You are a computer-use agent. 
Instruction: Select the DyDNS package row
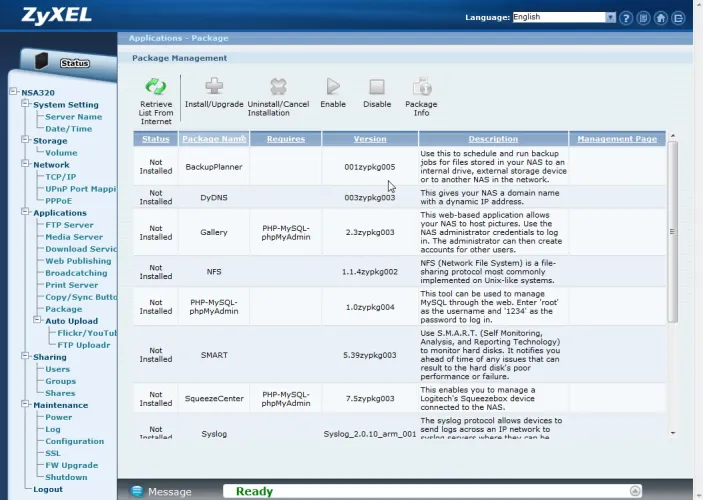399,197
